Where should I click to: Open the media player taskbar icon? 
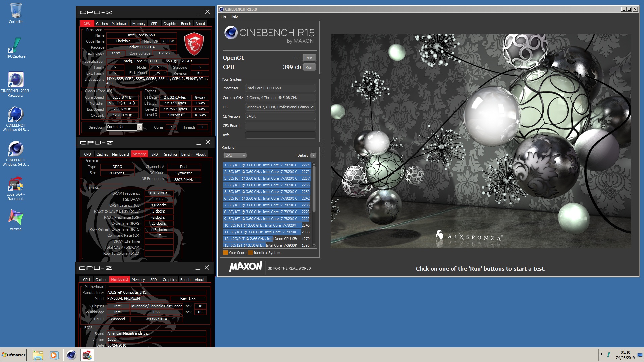pos(54,355)
